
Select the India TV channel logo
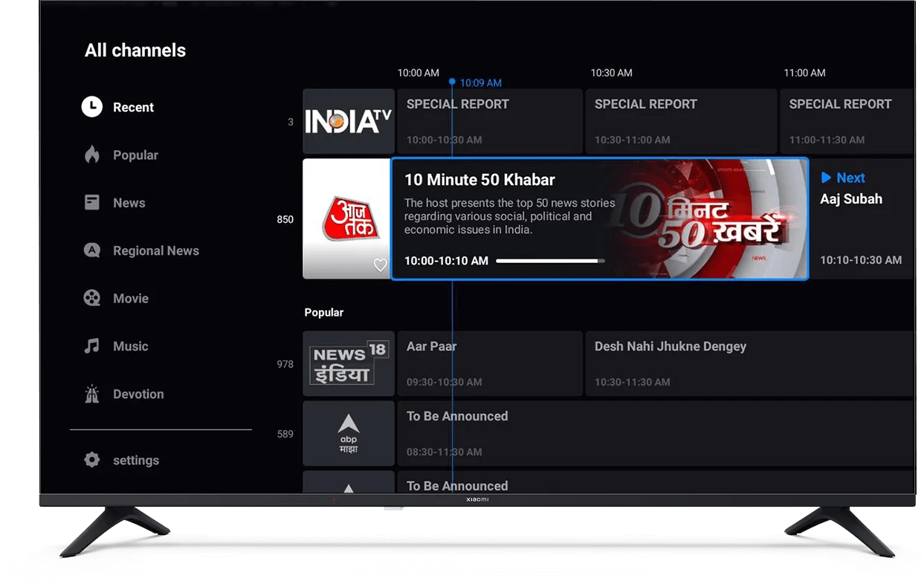tap(349, 122)
